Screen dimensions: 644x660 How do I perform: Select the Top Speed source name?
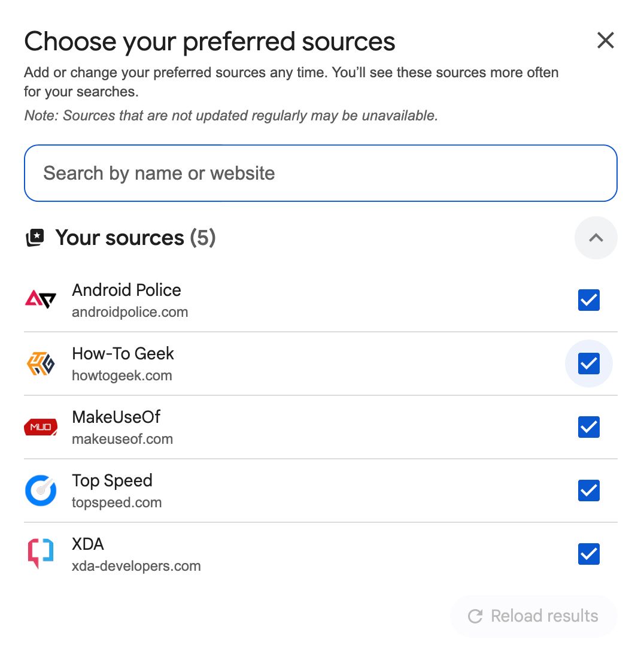click(x=112, y=480)
